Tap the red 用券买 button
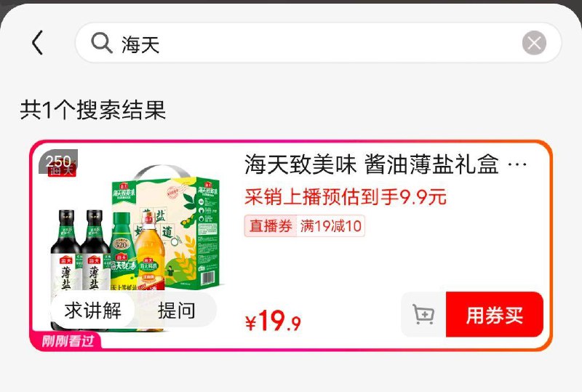The width and height of the screenshot is (582, 392). [x=495, y=314]
